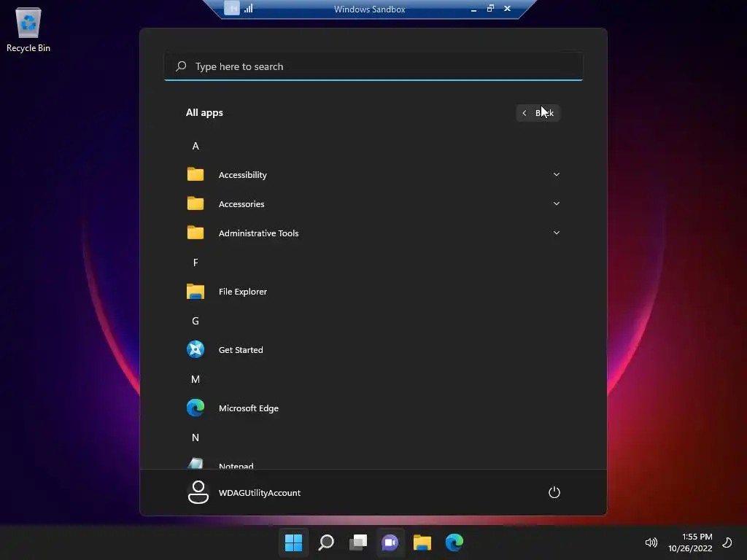The width and height of the screenshot is (747, 560).
Task: Click the search magnifier inside search box
Action: point(181,66)
